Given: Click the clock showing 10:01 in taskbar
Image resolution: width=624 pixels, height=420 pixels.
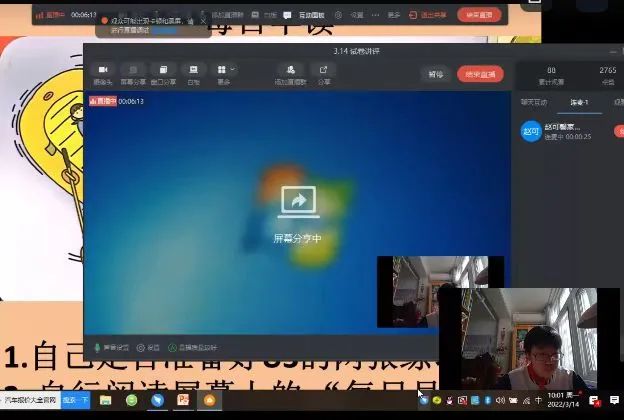Looking at the screenshot, I should click(563, 400).
